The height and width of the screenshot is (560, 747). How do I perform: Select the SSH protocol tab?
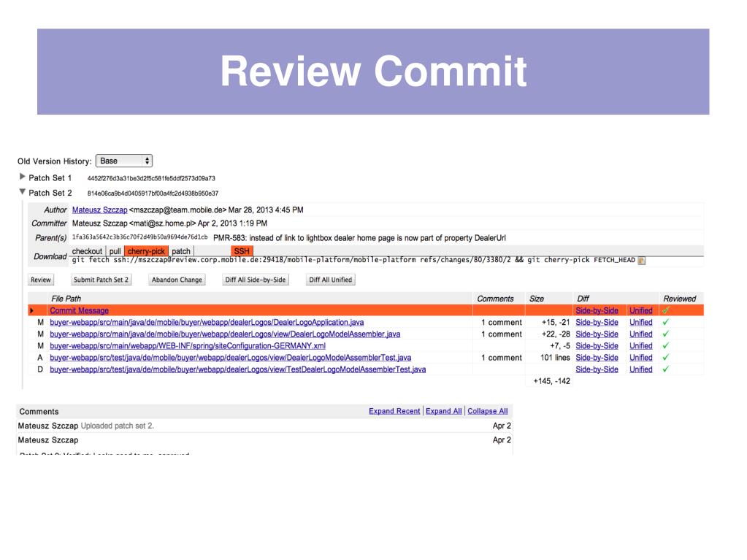242,251
